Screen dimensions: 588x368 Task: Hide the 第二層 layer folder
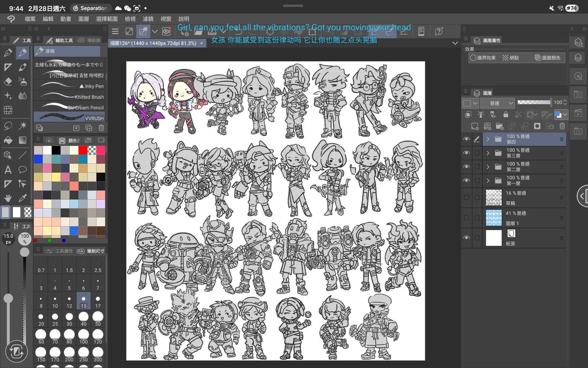click(466, 167)
